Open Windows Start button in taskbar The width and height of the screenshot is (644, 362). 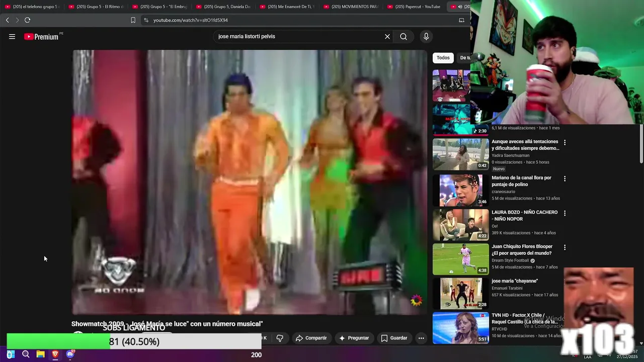11,354
